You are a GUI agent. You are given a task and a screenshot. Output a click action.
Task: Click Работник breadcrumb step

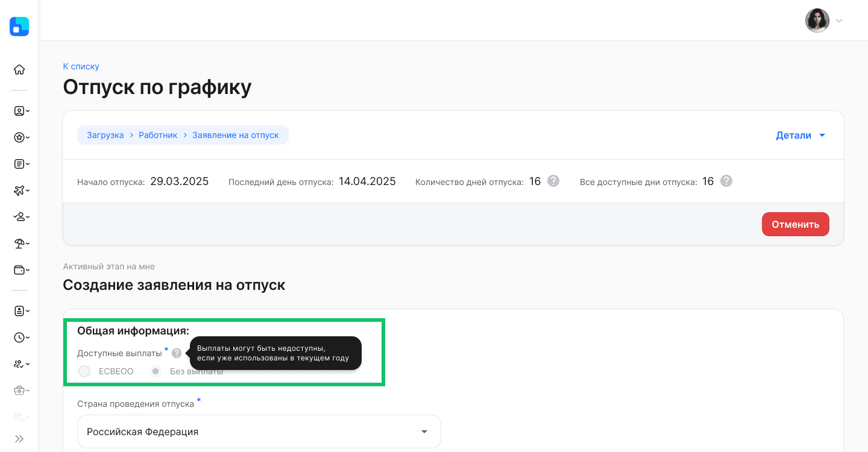pos(158,135)
